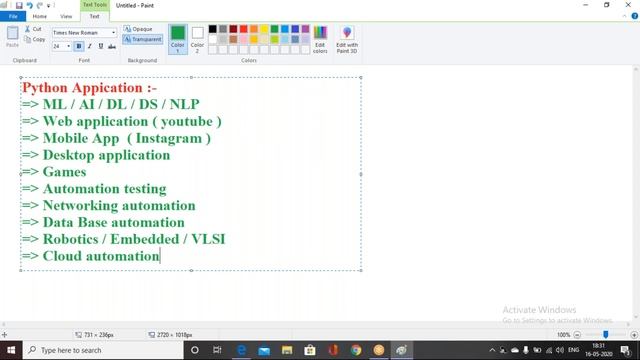
Task: Click the Paint Help question mark icon
Action: pos(634,16)
